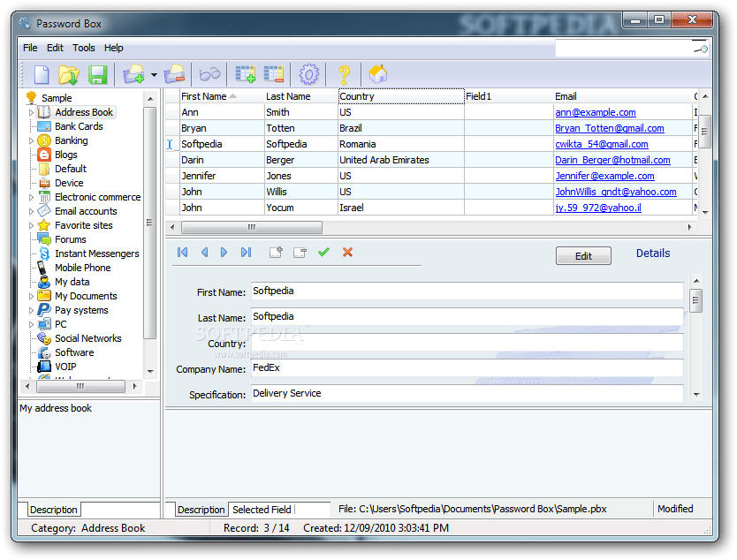Click the New file toolbar icon
This screenshot has width=737, height=560.
point(42,75)
